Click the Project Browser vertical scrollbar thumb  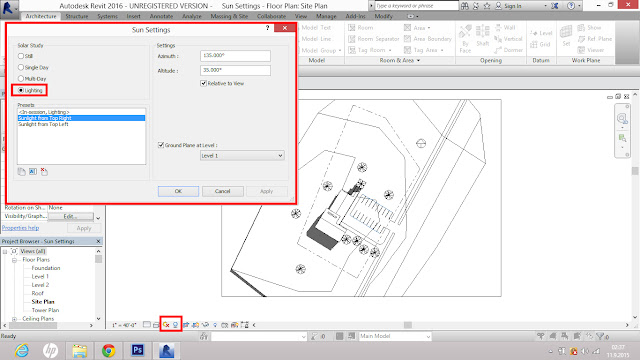98,259
